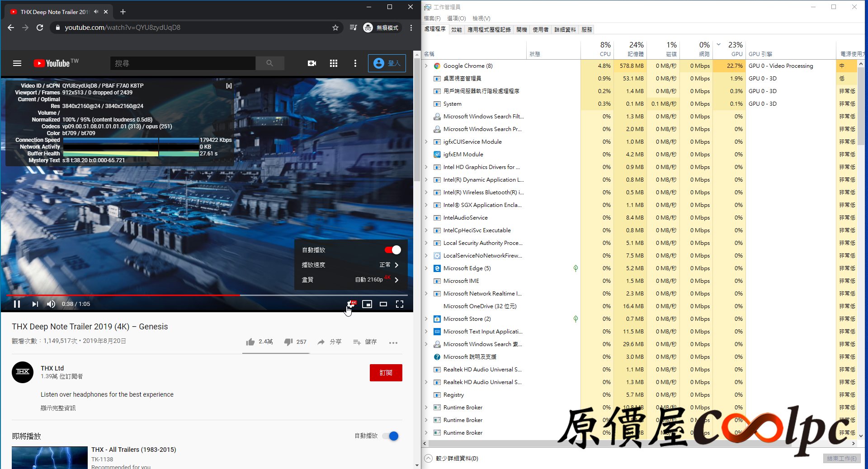Screen dimensions: 868x469
Task: Expand Google Chrome process group
Action: [426, 66]
